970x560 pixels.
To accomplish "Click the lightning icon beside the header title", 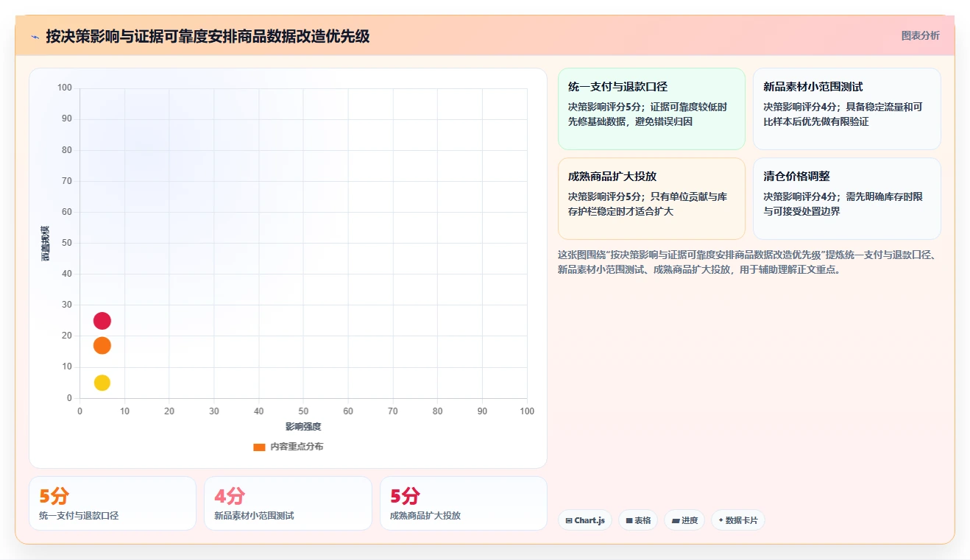I will [x=35, y=36].
